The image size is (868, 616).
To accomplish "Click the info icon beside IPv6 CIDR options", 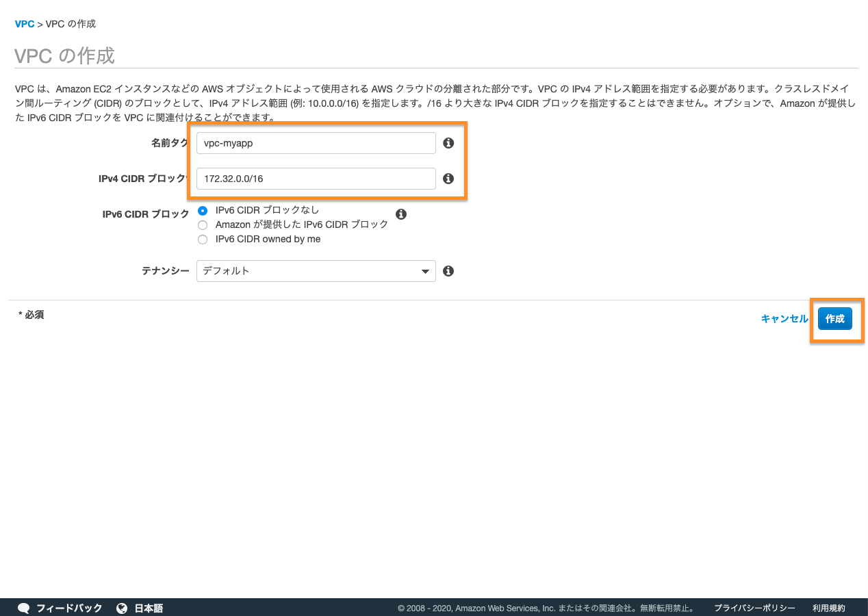I will pyautogui.click(x=401, y=214).
